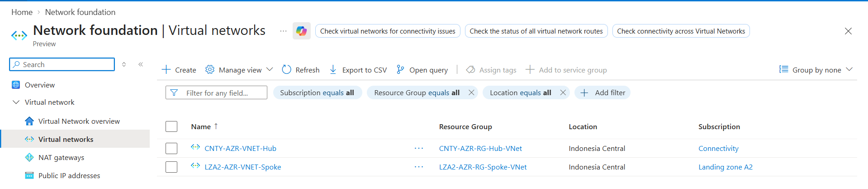This screenshot has height=189, width=868.
Task: Open the LZA2-AZR-RG-Spoke-VNet resource group link
Action: pyautogui.click(x=483, y=167)
